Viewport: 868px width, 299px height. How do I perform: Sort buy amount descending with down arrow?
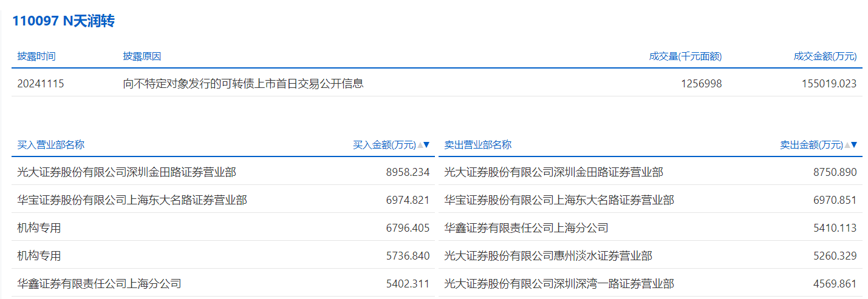tap(426, 145)
